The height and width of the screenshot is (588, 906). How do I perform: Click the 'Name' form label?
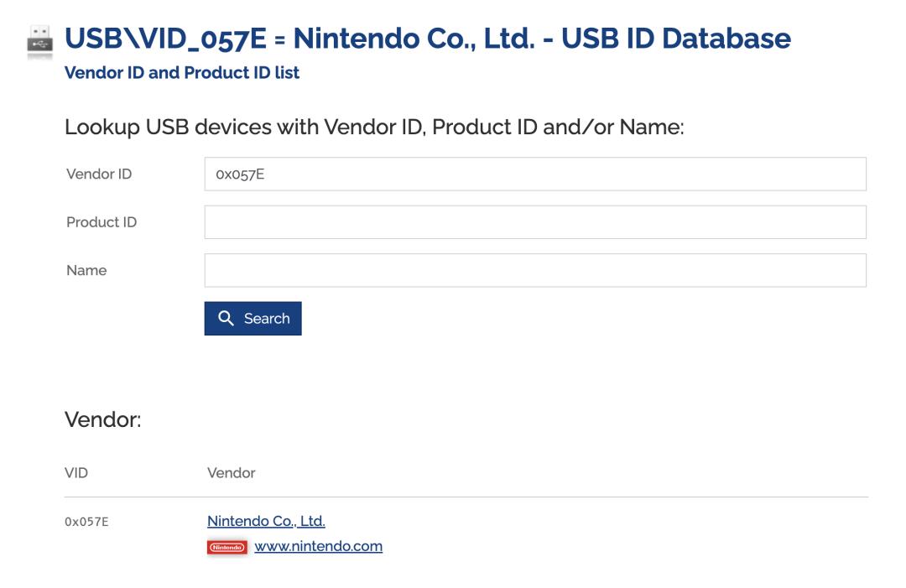tap(86, 270)
